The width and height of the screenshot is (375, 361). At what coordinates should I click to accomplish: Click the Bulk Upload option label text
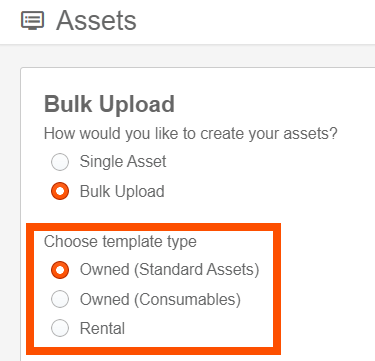122,192
